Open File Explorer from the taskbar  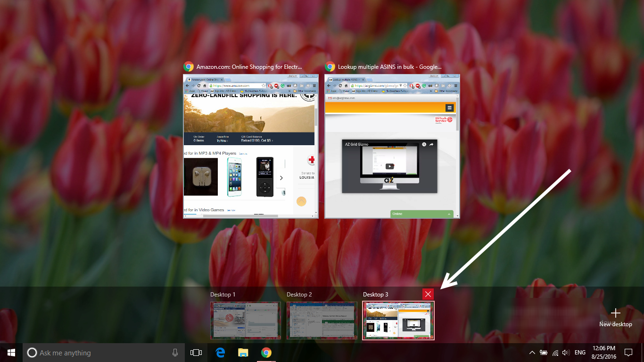point(243,353)
